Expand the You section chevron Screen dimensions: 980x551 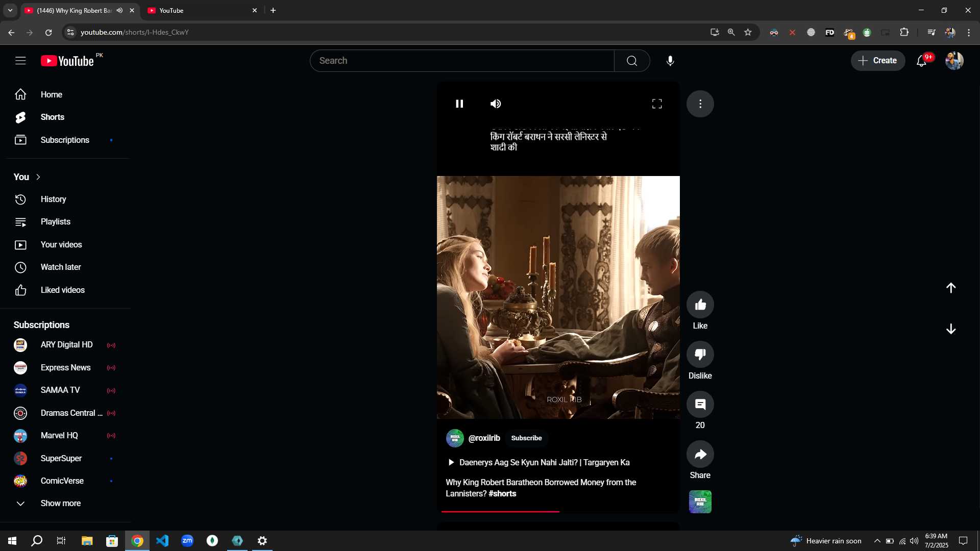pyautogui.click(x=38, y=177)
